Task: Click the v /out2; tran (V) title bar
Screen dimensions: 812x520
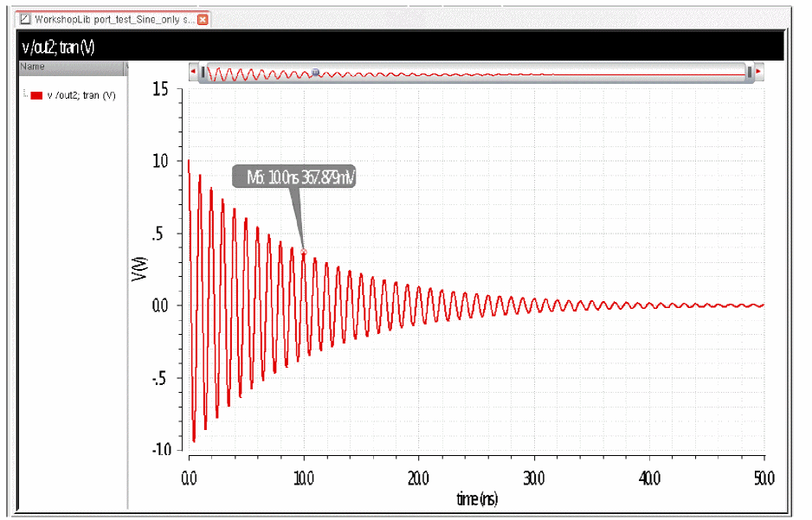Action: [401, 47]
